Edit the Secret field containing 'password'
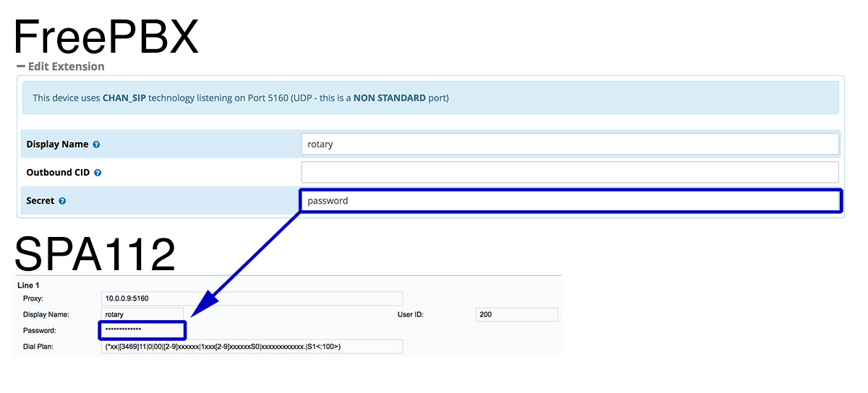The width and height of the screenshot is (868, 393). coord(570,201)
